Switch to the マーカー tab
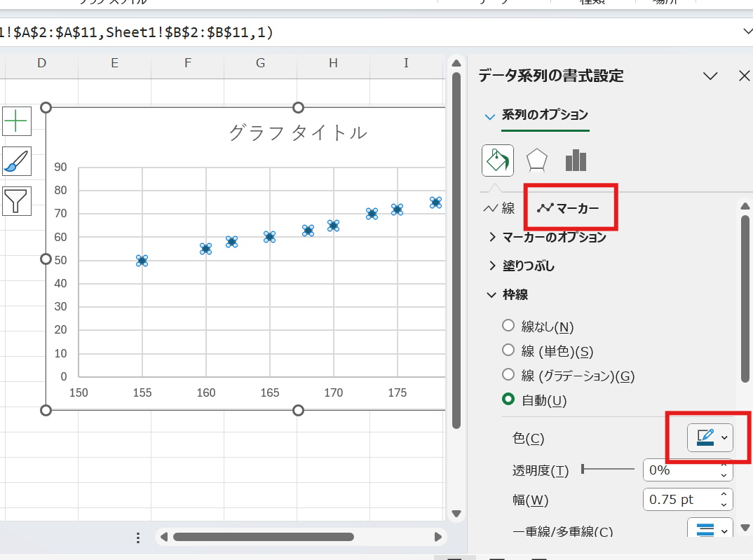 [x=570, y=207]
